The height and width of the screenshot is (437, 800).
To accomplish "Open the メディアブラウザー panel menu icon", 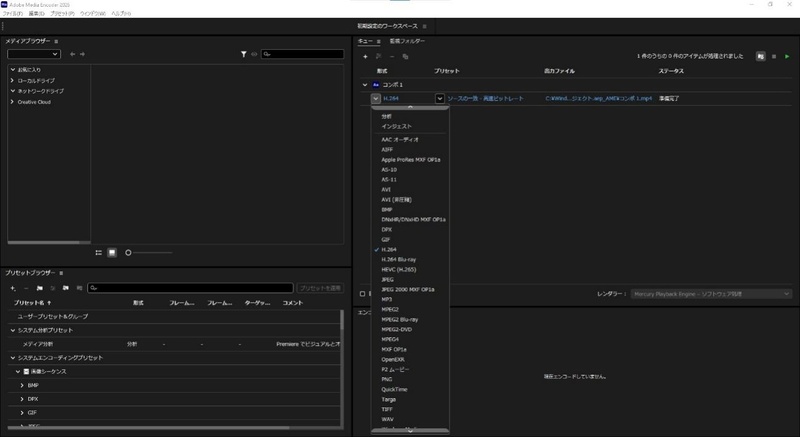I will 56,41.
